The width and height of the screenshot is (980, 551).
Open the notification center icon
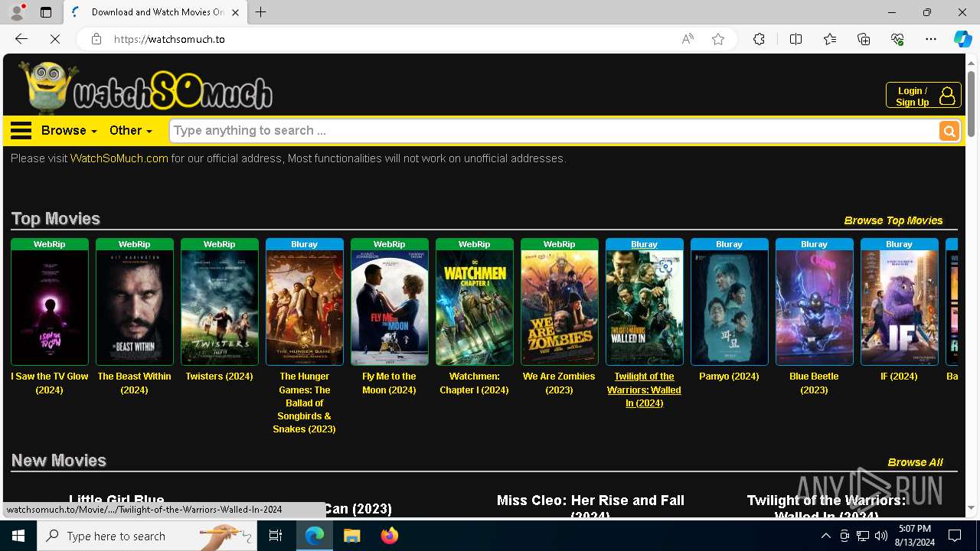click(955, 536)
